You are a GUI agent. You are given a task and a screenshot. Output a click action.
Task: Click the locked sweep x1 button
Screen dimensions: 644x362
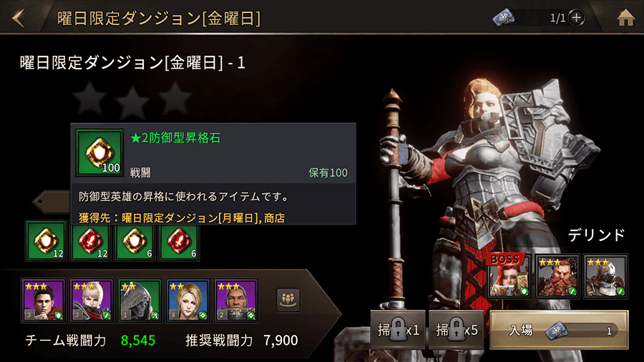pos(398,330)
